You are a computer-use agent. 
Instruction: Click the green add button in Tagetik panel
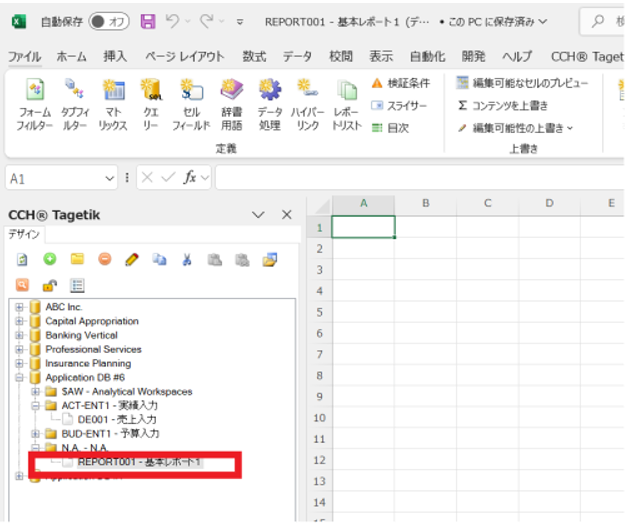click(x=49, y=259)
